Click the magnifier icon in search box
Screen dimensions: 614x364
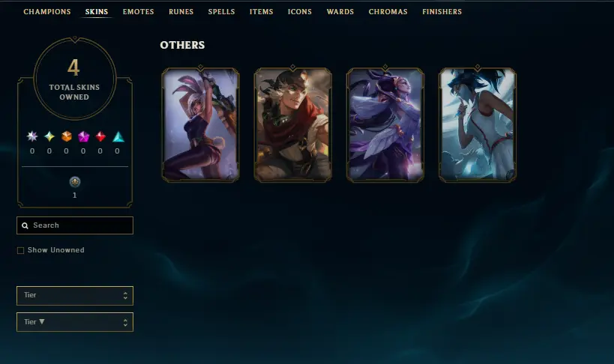pos(25,225)
